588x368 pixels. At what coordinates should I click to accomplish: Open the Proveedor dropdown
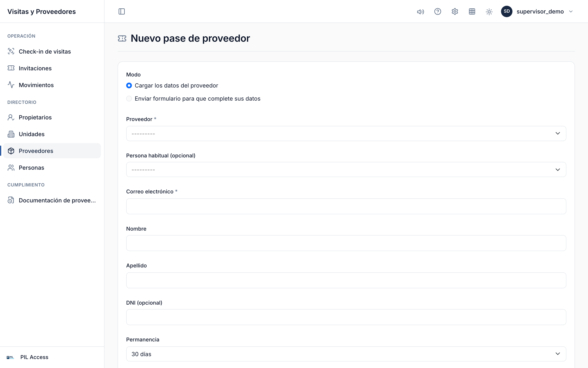(x=346, y=133)
